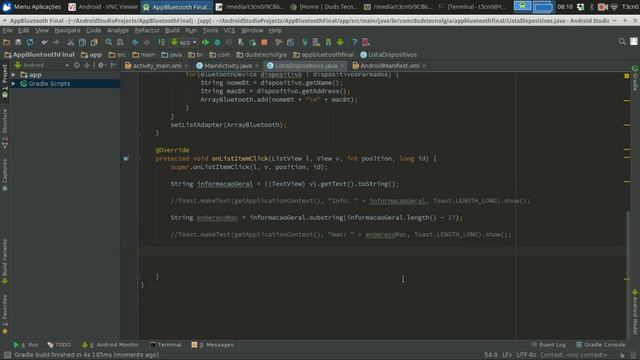This screenshot has width=640, height=360.
Task: Open the Build menu
Action: (x=172, y=31)
